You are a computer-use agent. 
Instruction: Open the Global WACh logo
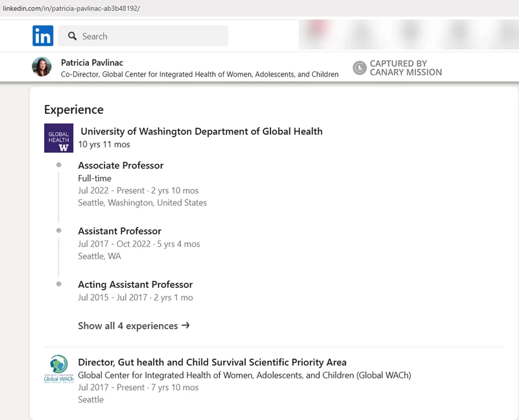point(58,369)
